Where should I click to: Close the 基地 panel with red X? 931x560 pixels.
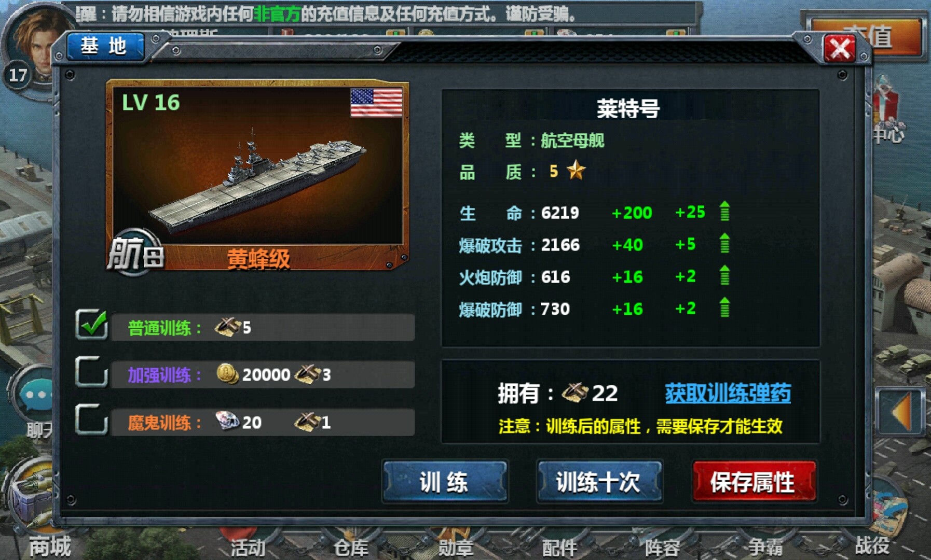(840, 49)
